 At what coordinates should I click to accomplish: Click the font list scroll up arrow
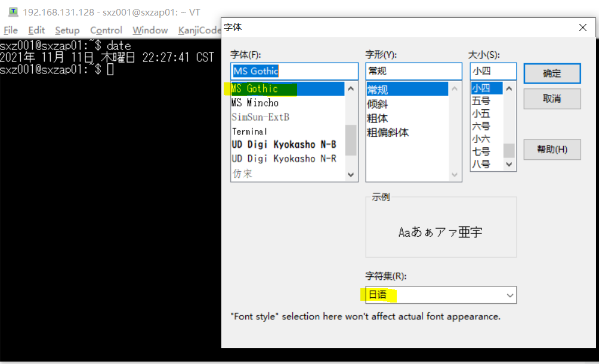(351, 88)
